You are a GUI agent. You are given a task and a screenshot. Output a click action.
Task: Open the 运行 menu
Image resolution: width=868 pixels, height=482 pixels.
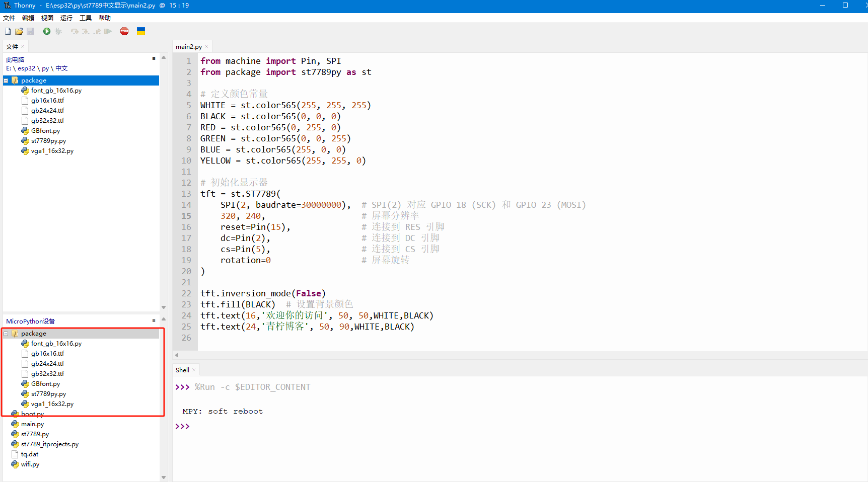(66, 18)
